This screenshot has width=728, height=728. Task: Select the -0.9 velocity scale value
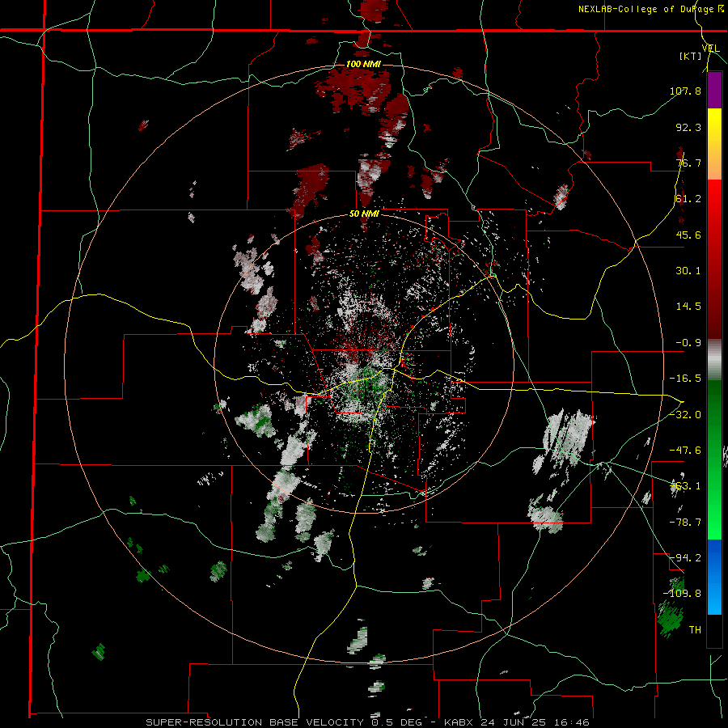point(688,343)
